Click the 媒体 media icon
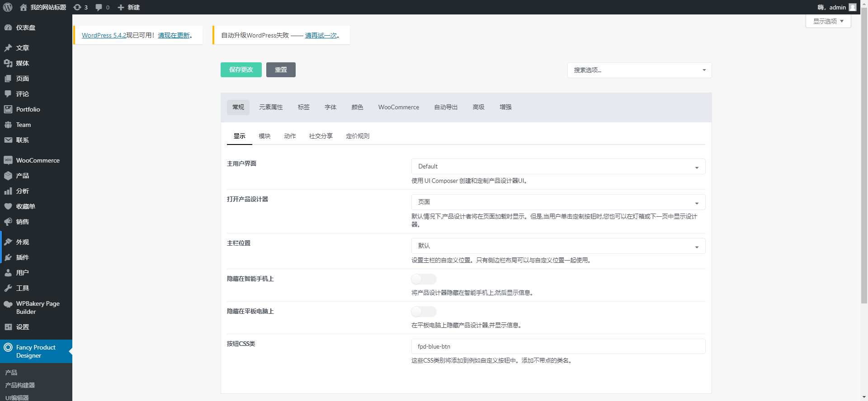 pyautogui.click(x=8, y=63)
